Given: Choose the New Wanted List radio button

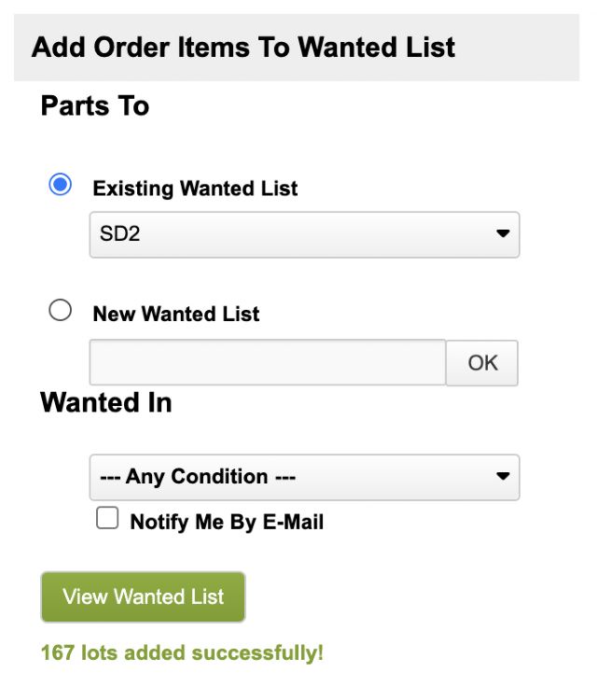Looking at the screenshot, I should [61, 311].
